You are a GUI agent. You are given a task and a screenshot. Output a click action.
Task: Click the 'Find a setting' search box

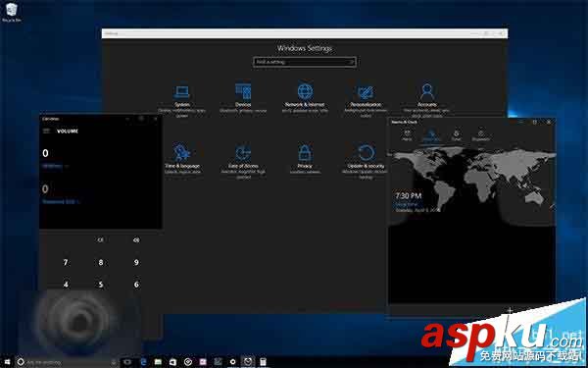click(x=305, y=62)
